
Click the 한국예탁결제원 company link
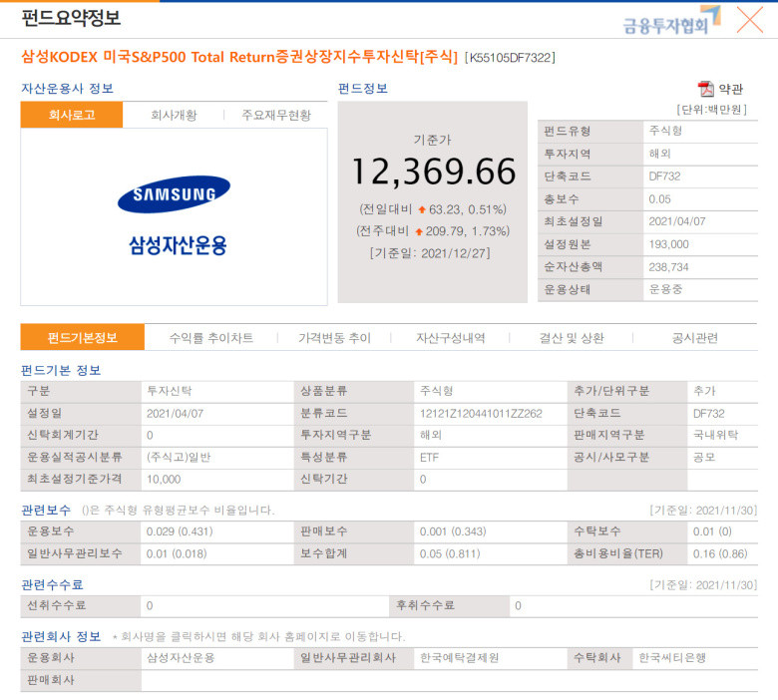coord(460,658)
